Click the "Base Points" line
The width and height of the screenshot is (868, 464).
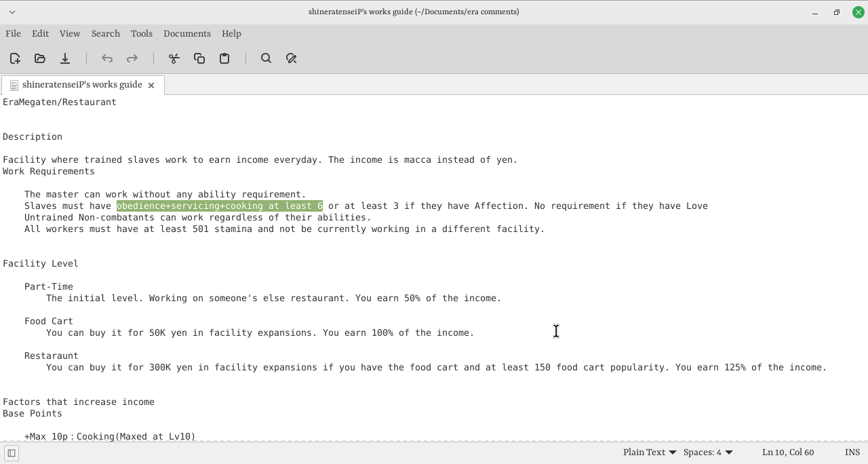click(33, 413)
